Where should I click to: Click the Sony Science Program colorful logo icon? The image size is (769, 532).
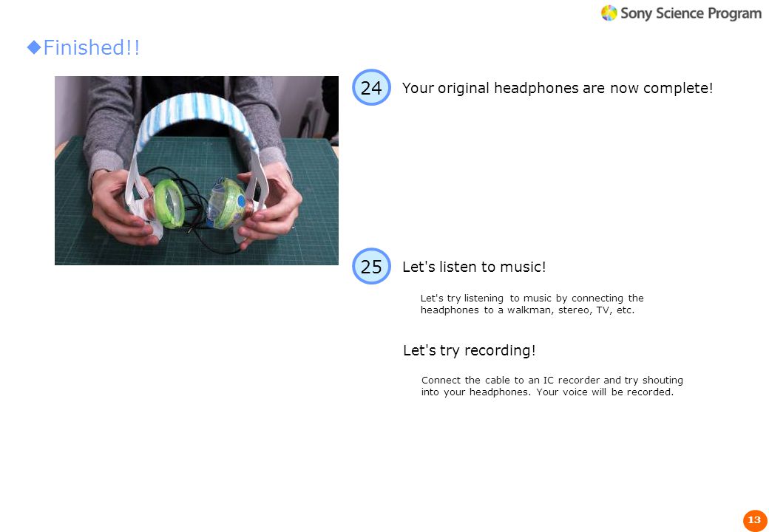pos(609,13)
